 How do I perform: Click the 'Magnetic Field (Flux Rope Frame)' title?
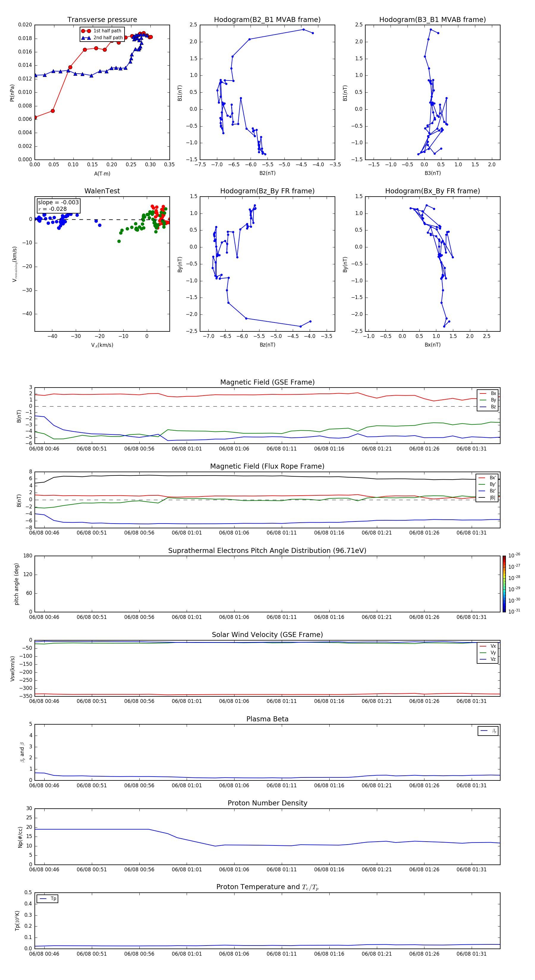(267, 467)
